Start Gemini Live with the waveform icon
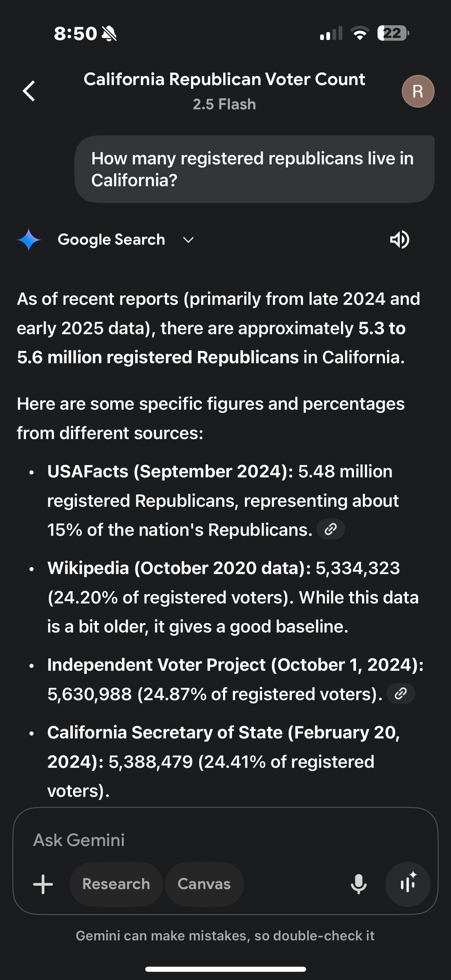Screen dimensions: 451x980 408,884
